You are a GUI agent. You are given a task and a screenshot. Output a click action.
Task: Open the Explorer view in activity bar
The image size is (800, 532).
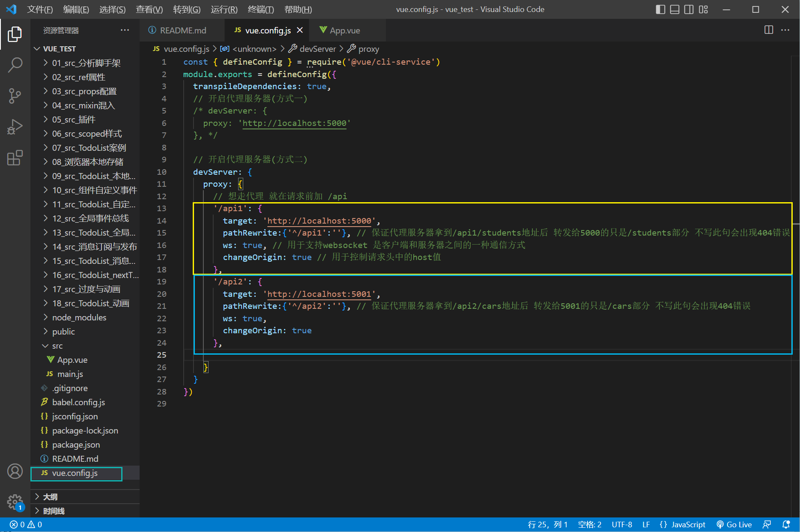pyautogui.click(x=15, y=34)
